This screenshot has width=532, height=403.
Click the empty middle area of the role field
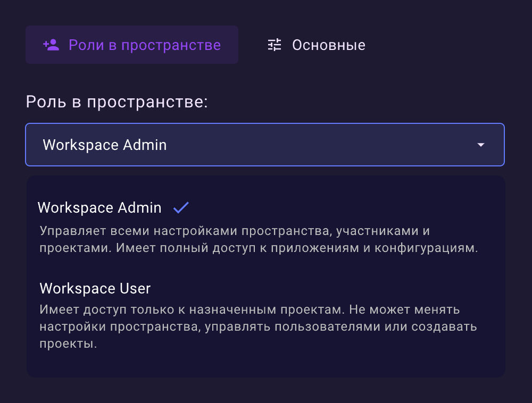319,145
